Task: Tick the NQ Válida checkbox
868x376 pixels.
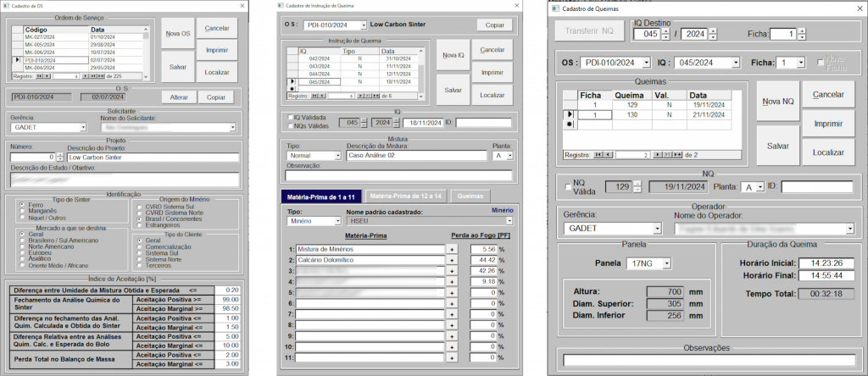Action: click(568, 186)
